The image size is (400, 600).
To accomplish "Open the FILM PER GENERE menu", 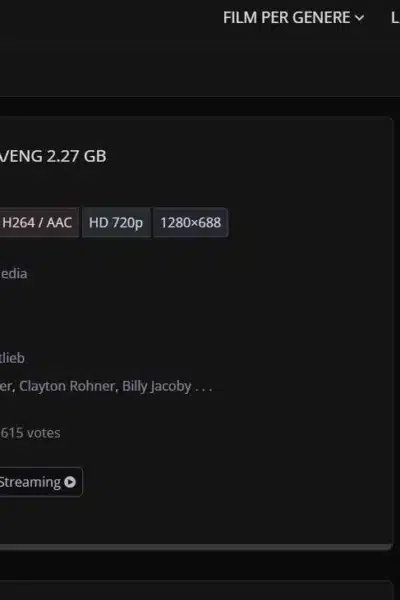I will [293, 18].
